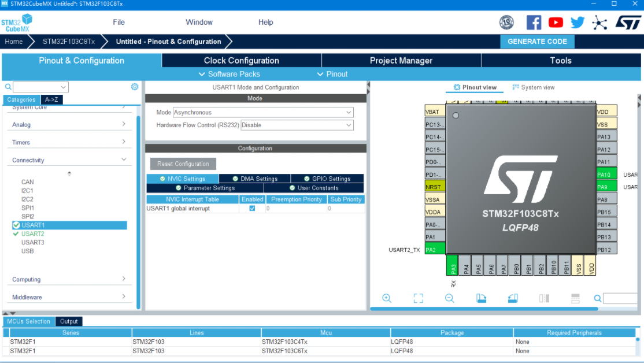The image size is (644, 363).
Task: Switch to Project Manager tab
Action: [401, 60]
